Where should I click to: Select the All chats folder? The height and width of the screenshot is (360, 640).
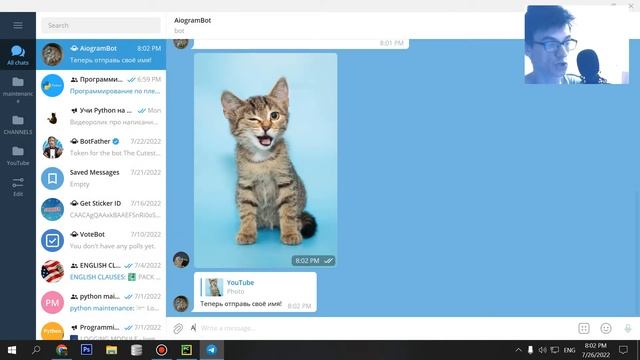[18, 55]
